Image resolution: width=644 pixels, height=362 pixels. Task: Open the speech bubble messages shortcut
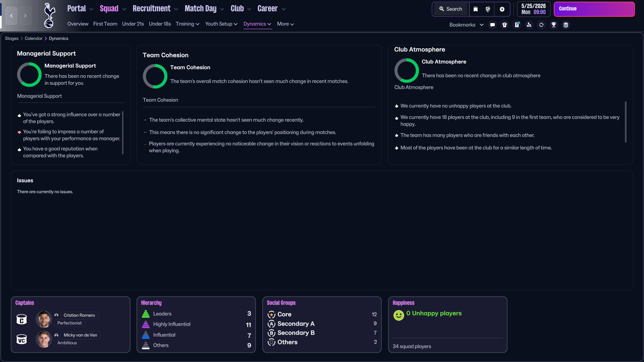492,25
